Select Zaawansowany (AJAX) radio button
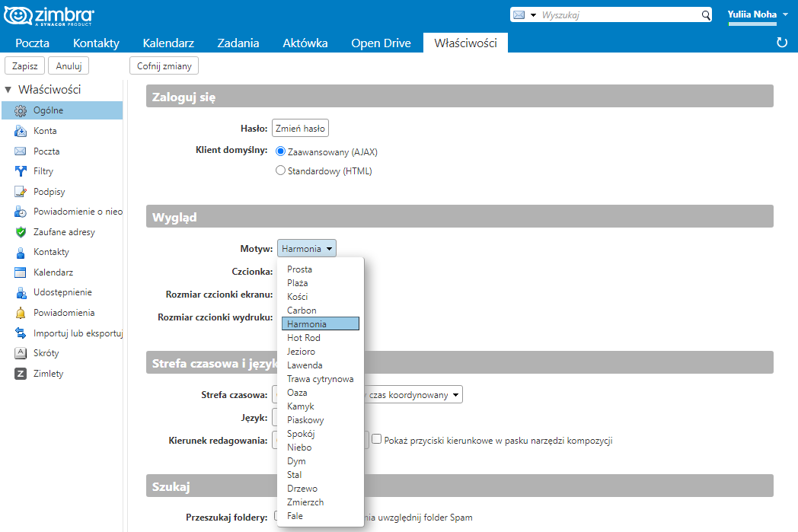Viewport: 798px width, 532px height. (x=280, y=151)
